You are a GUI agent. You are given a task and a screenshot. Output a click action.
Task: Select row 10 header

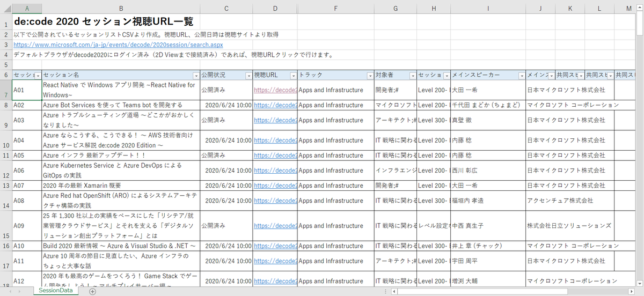tap(6, 140)
